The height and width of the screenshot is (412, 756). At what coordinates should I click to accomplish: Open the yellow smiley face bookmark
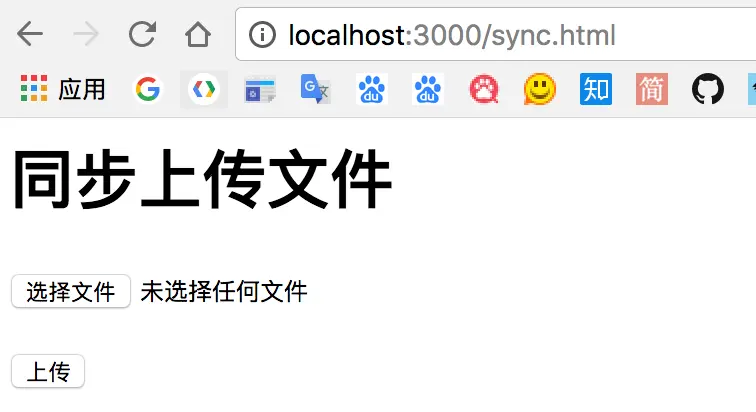click(x=540, y=89)
